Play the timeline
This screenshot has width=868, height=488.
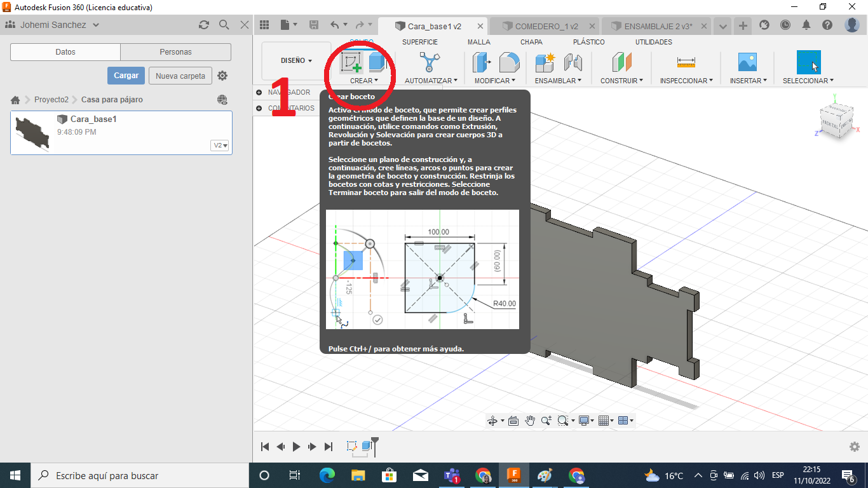[x=296, y=447]
